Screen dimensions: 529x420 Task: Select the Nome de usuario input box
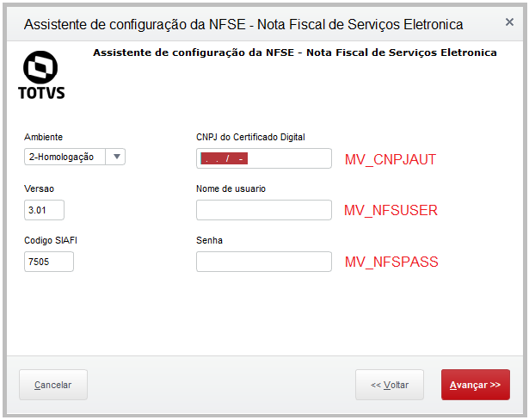tap(263, 210)
